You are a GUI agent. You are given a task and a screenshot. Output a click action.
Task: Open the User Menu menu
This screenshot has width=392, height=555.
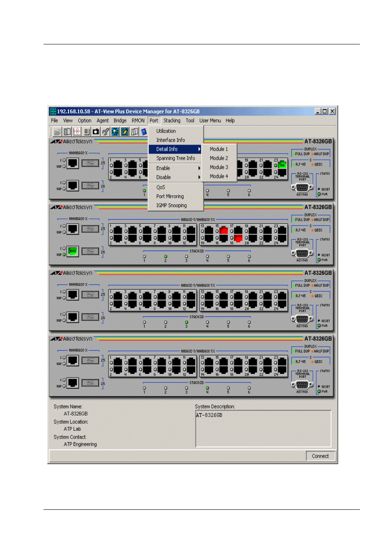pos(210,120)
